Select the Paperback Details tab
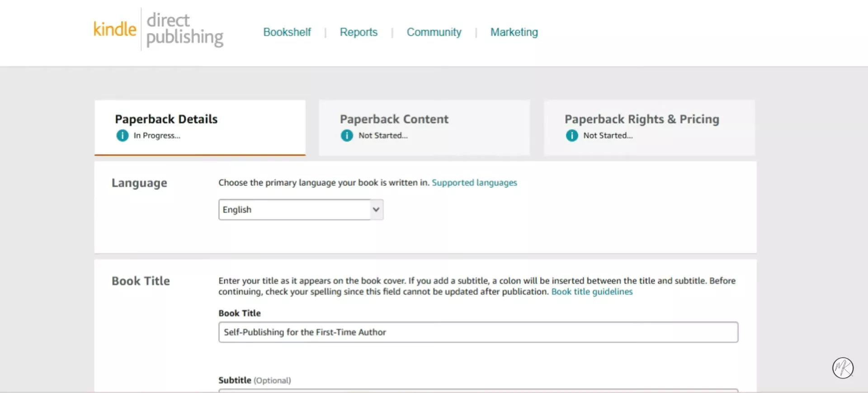The height and width of the screenshot is (393, 868). tap(200, 128)
